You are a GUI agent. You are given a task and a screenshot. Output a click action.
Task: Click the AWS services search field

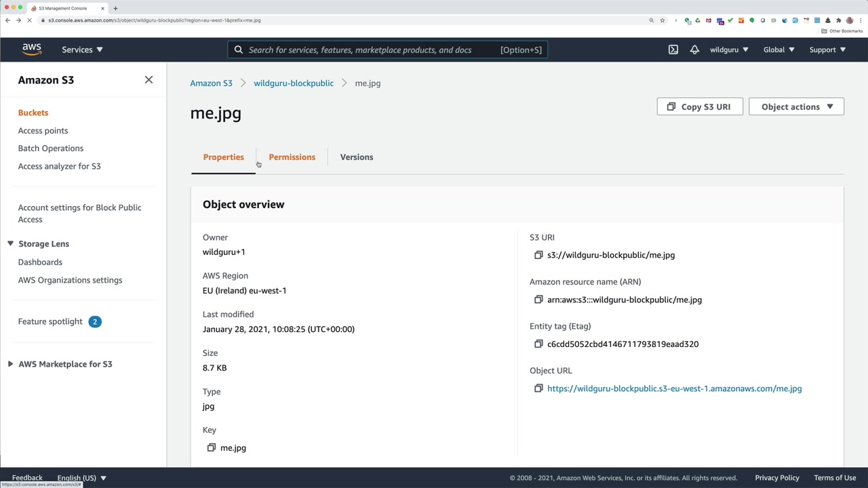(x=373, y=49)
